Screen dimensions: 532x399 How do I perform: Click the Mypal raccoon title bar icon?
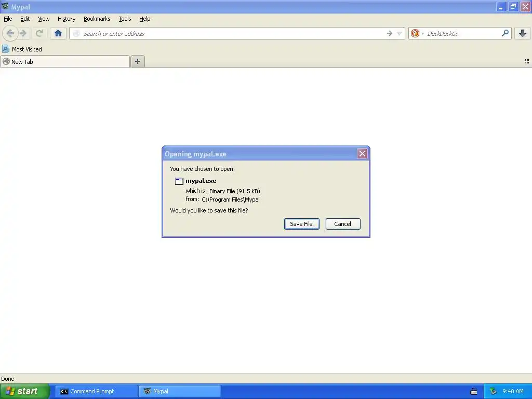[x=5, y=6]
